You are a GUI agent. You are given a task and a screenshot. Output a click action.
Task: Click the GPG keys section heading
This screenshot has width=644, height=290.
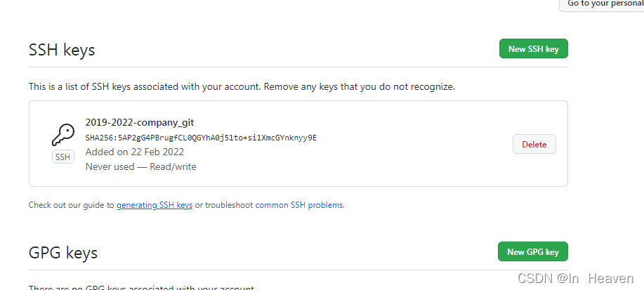[63, 252]
